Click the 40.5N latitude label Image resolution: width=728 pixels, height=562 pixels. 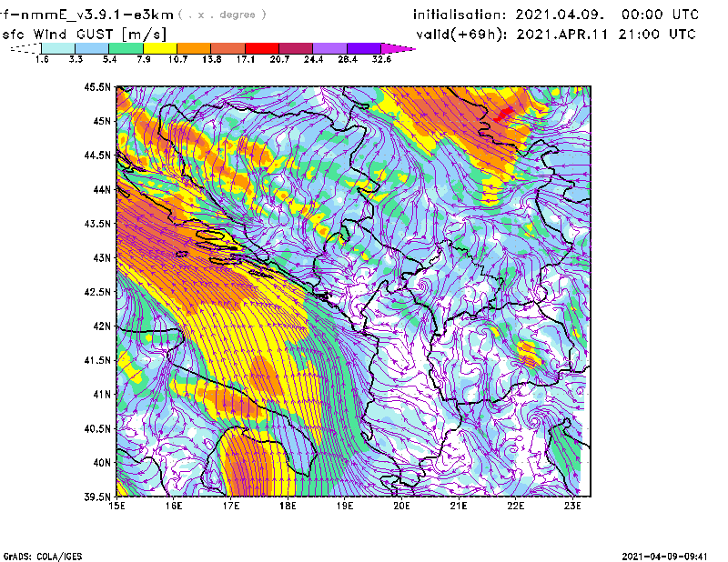pos(97,428)
